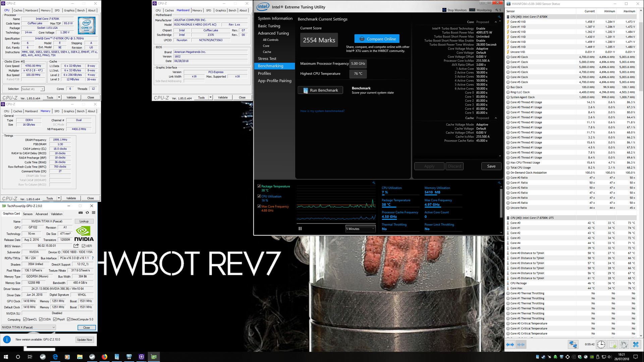
Task: Click Update Now for GPU-Z
Action: click(x=85, y=340)
